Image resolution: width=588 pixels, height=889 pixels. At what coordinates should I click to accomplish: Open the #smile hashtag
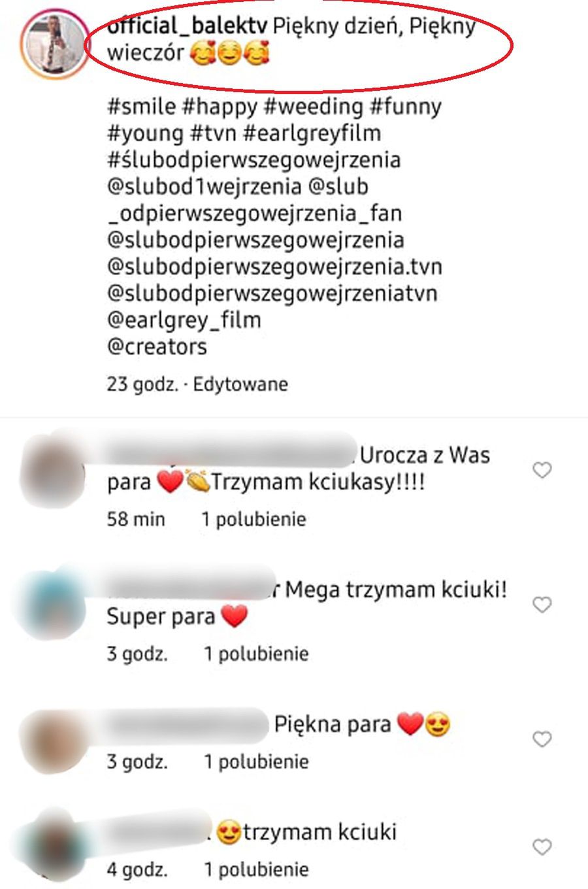(142, 107)
